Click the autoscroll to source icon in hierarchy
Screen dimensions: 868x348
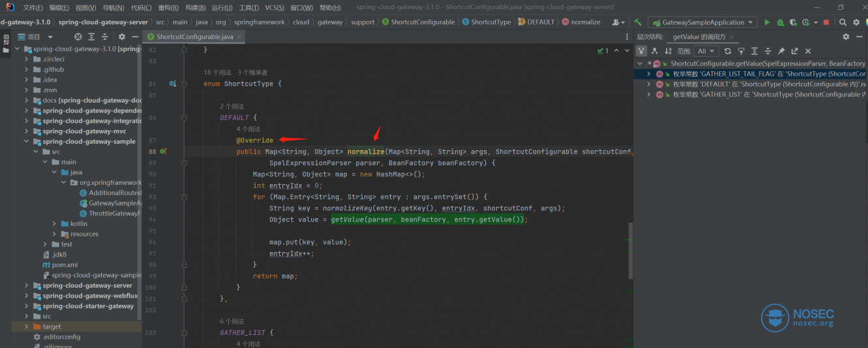click(x=741, y=51)
